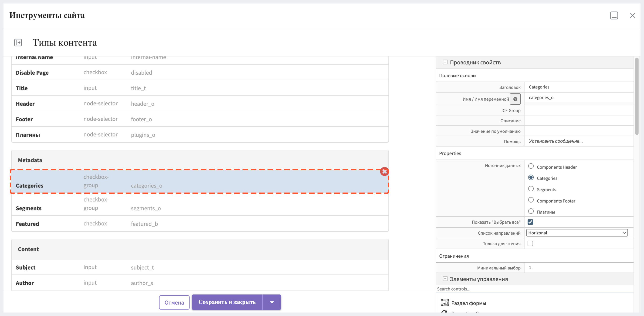Click Сохранить и закрыть button
Image resolution: width=644 pixels, height=316 pixels.
coord(227,302)
